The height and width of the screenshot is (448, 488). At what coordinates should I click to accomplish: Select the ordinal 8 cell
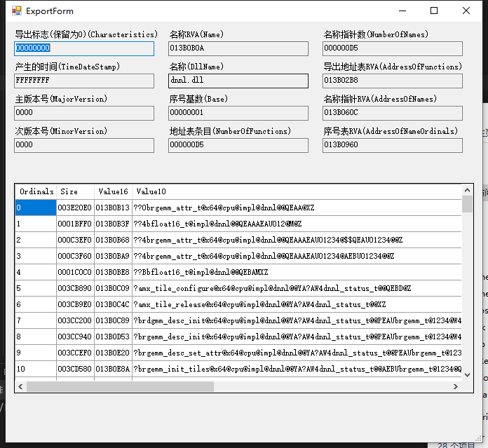coord(36,337)
